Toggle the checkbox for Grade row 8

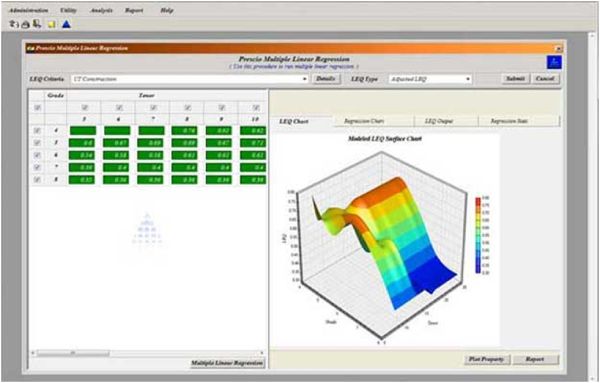pyautogui.click(x=37, y=179)
